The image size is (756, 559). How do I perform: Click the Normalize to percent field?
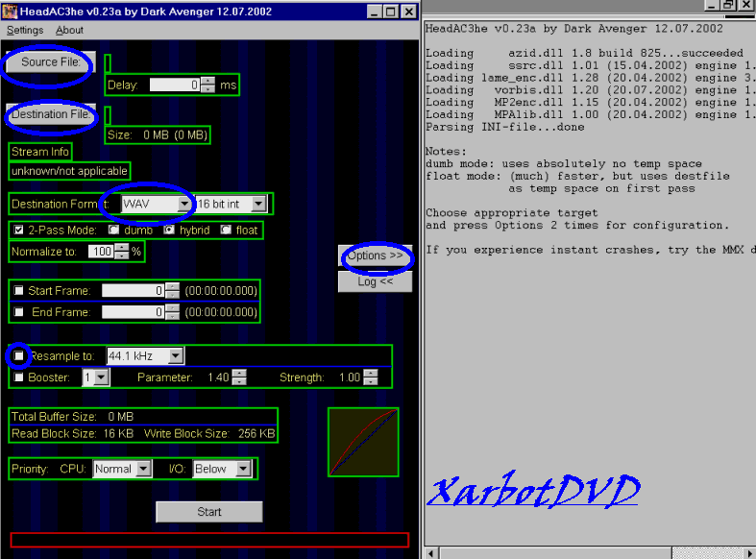pyautogui.click(x=101, y=251)
